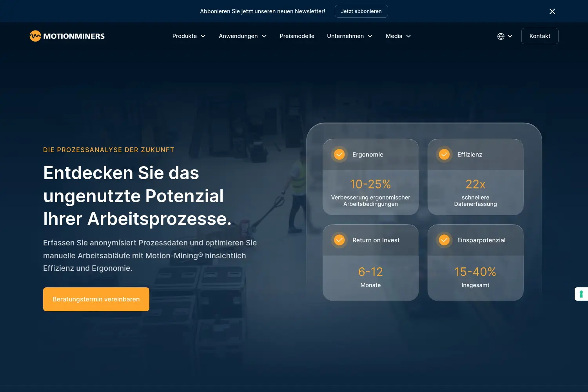Click "DIE PROZESSANALYSE DER ZUKUNFT" tagline
Screen dimensions: 588x392
(109, 150)
